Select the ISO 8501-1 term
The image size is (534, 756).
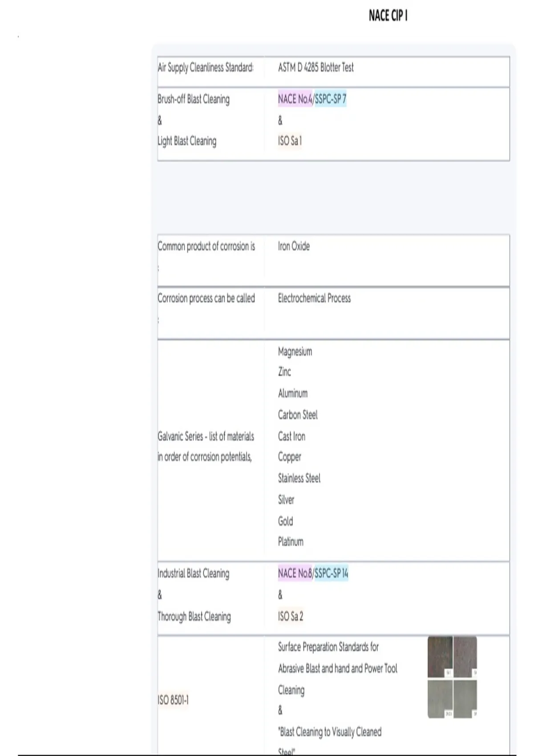[173, 700]
